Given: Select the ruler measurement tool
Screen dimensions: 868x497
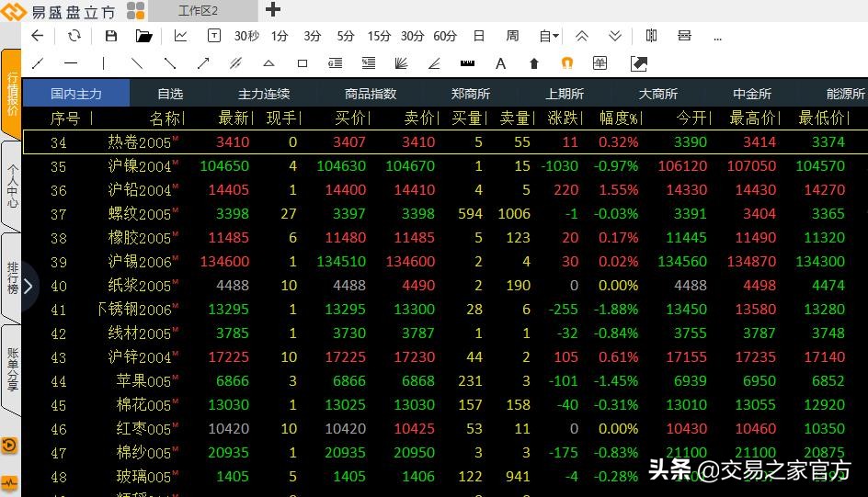Looking at the screenshot, I should 467,63.
